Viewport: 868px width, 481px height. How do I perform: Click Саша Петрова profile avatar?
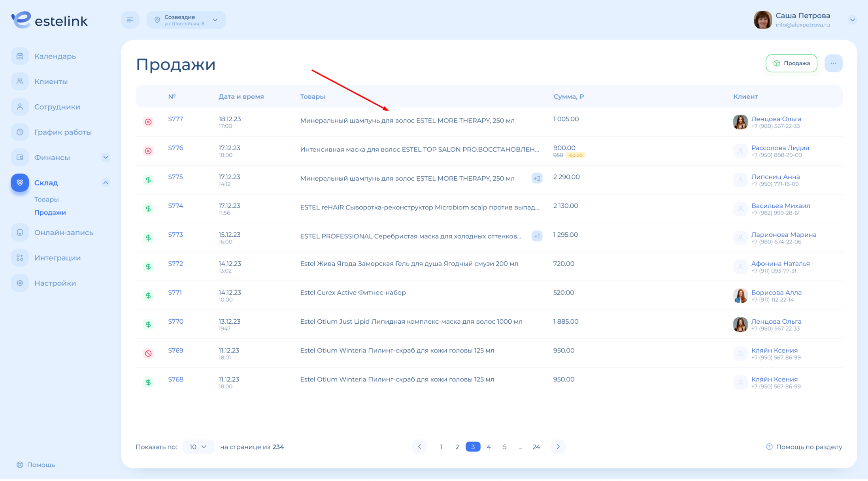point(762,20)
